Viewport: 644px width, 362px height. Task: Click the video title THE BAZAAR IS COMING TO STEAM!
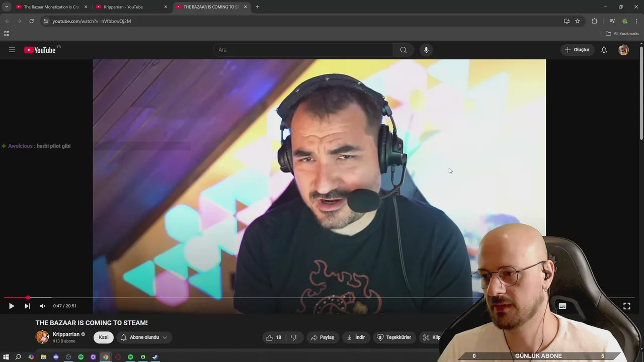coord(92,323)
